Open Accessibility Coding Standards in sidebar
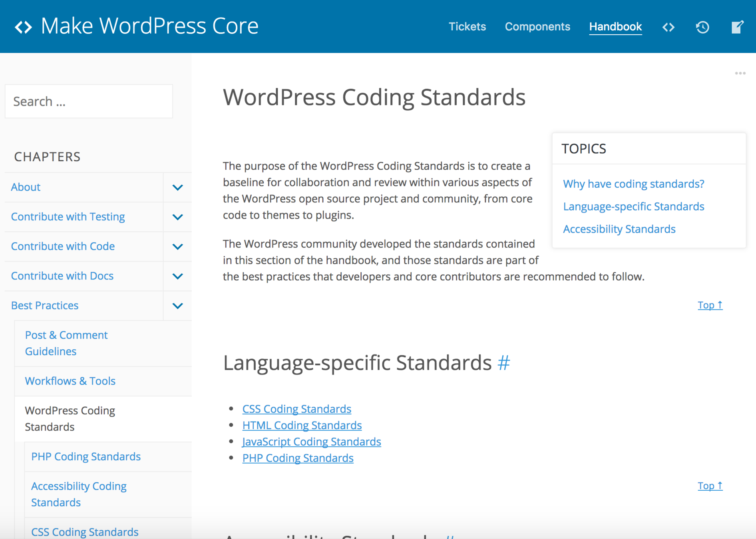This screenshot has width=756, height=539. (x=79, y=494)
